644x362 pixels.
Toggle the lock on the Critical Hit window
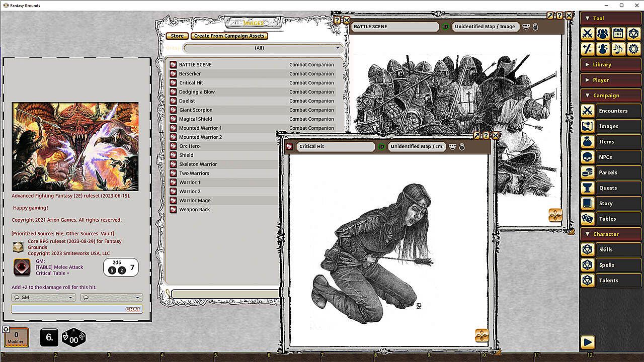[462, 147]
